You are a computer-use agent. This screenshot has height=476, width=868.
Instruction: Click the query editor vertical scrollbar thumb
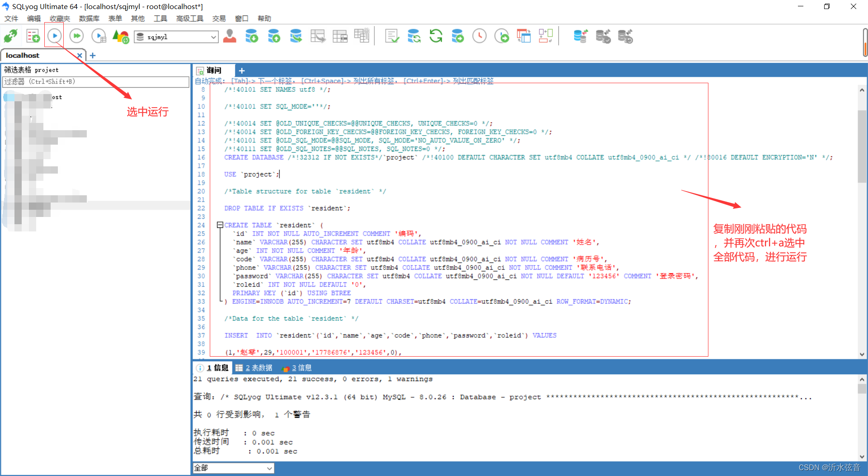[862, 146]
